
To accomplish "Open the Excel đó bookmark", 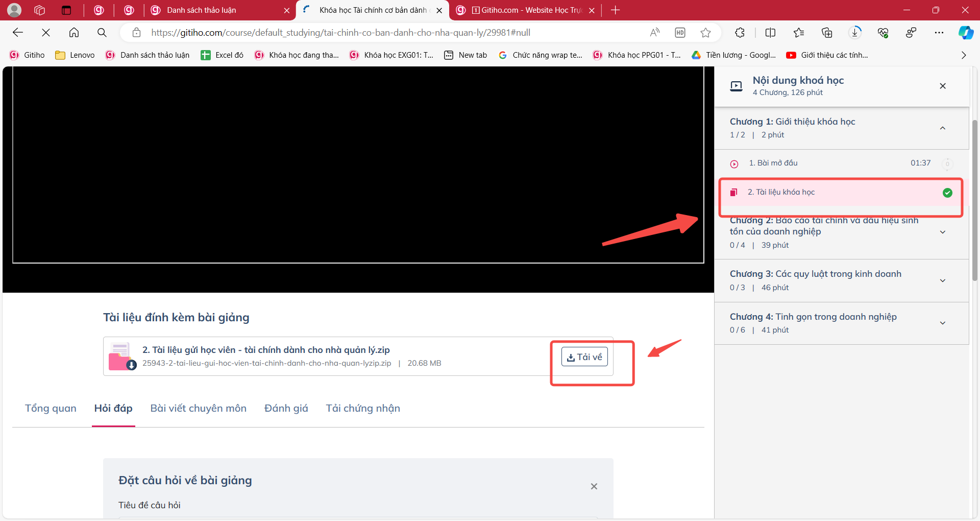I will (222, 55).
